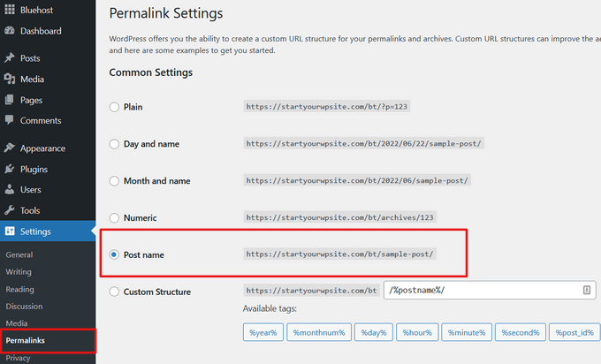Select the Custom Structure radio button
Viewport: 601px width, 364px height.
click(x=114, y=292)
